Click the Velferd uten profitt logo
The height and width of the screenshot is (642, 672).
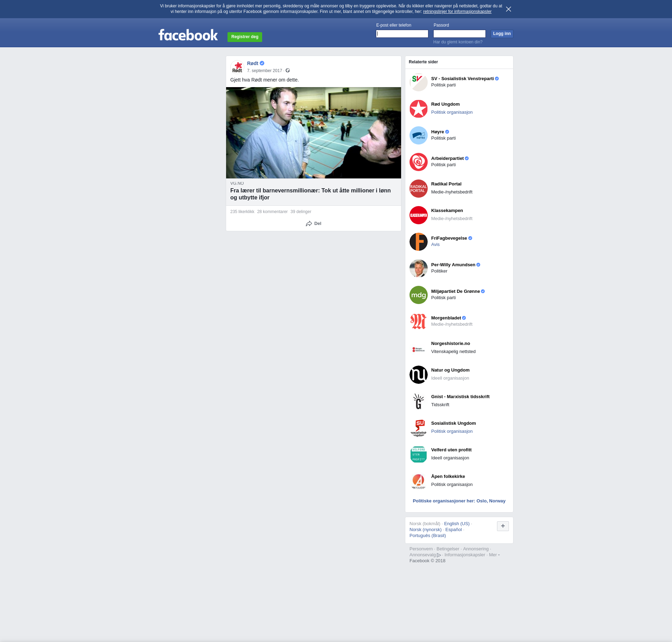pos(419,454)
